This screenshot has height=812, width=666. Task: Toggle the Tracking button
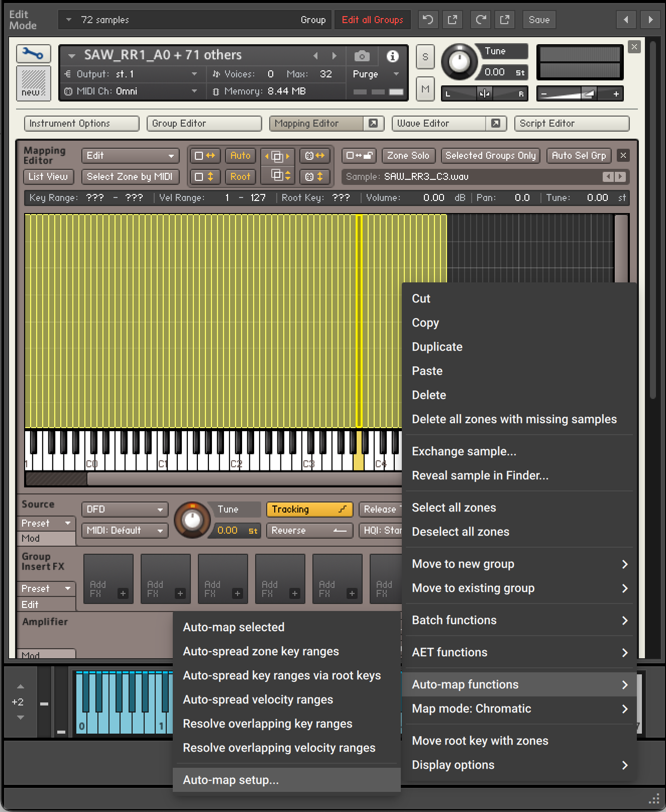[x=309, y=509]
